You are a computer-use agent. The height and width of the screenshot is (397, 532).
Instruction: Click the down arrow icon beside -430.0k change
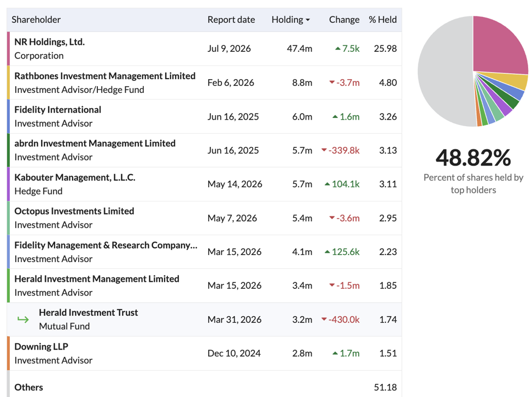point(324,319)
